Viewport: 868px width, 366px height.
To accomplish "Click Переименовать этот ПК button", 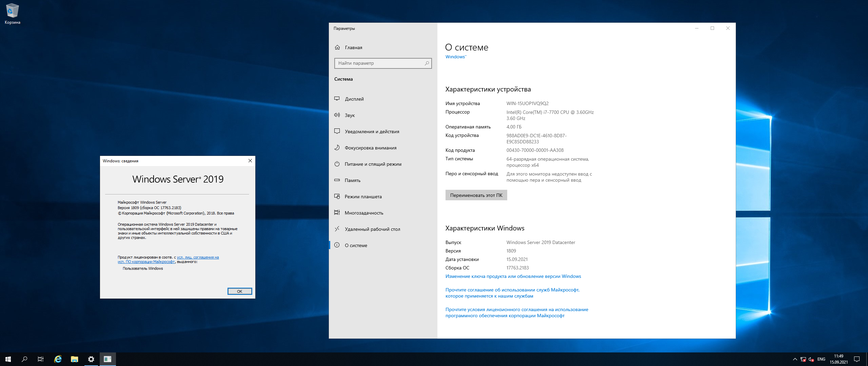I will tap(476, 195).
